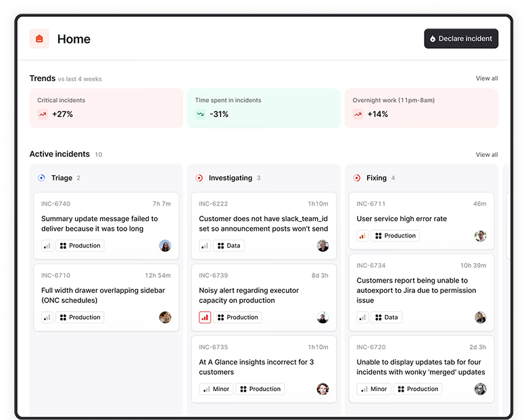Viewport: 528px width, 420px height.
Task: Click the Declare incident button
Action: [461, 39]
